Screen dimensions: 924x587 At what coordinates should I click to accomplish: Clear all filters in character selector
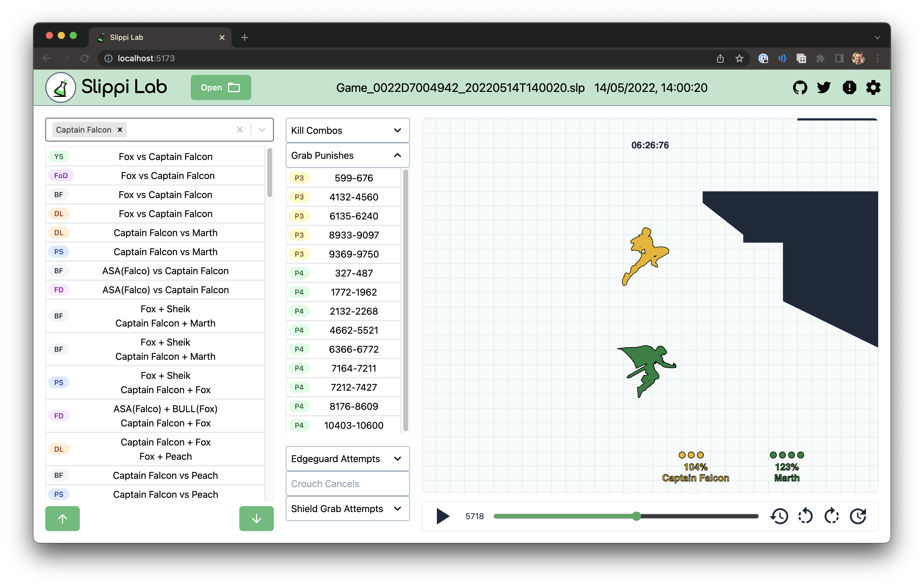[240, 130]
